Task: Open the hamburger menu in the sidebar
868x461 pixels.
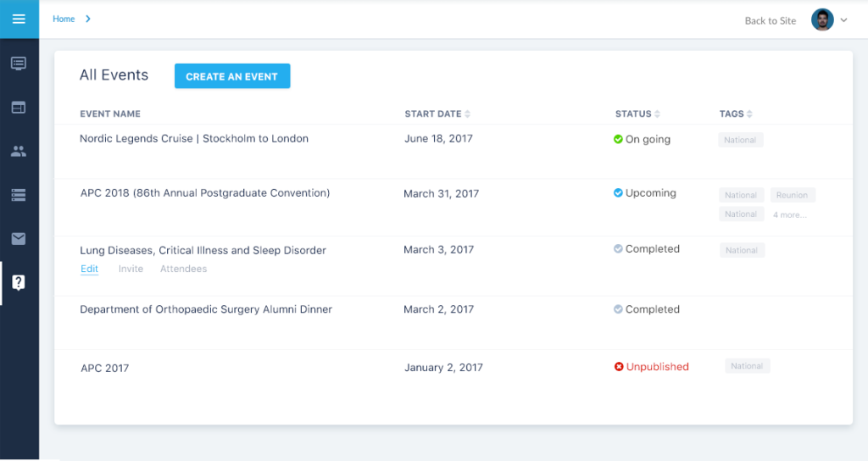Action: point(19,19)
